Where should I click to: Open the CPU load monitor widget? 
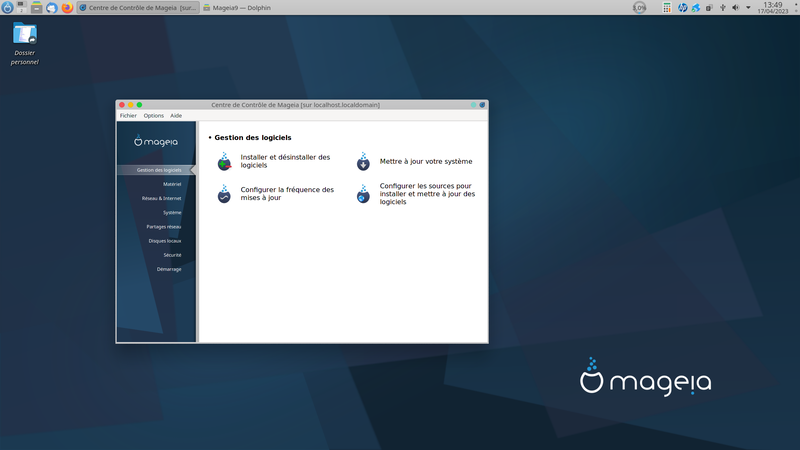tap(639, 8)
